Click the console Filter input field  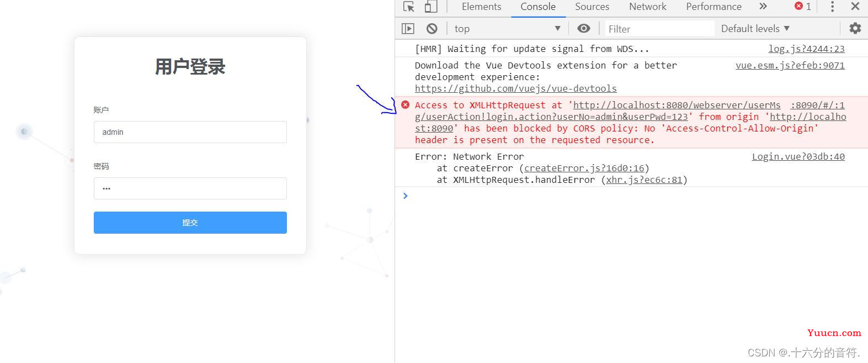point(659,29)
